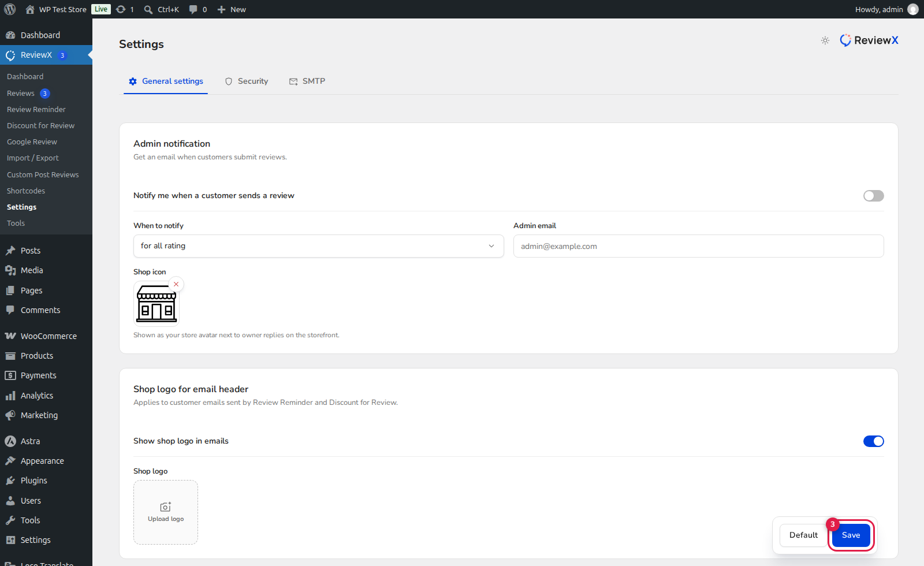Open ReviewX Tools submenu link

point(16,224)
